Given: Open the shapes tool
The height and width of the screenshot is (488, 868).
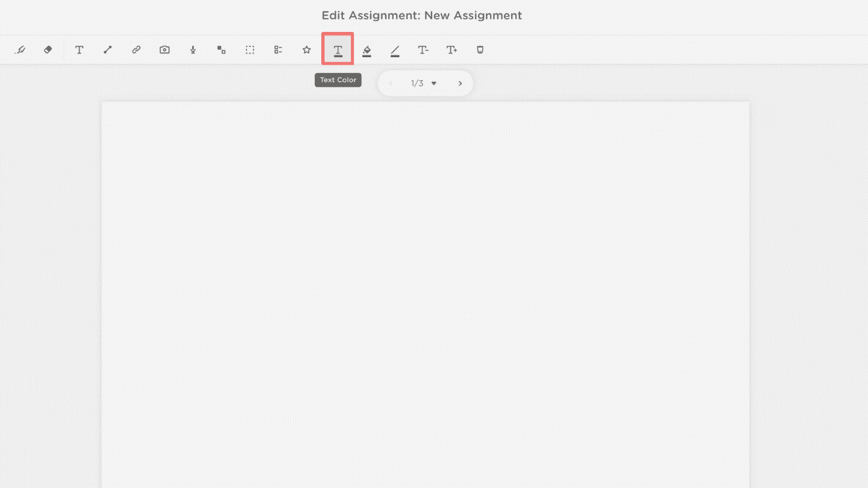Looking at the screenshot, I should 221,50.
